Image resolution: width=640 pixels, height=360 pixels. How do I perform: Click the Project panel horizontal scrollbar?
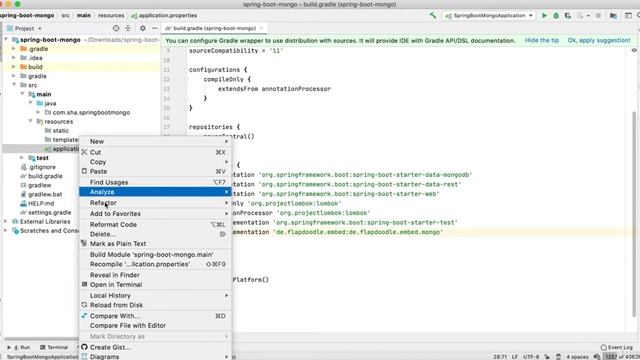click(x=41, y=339)
